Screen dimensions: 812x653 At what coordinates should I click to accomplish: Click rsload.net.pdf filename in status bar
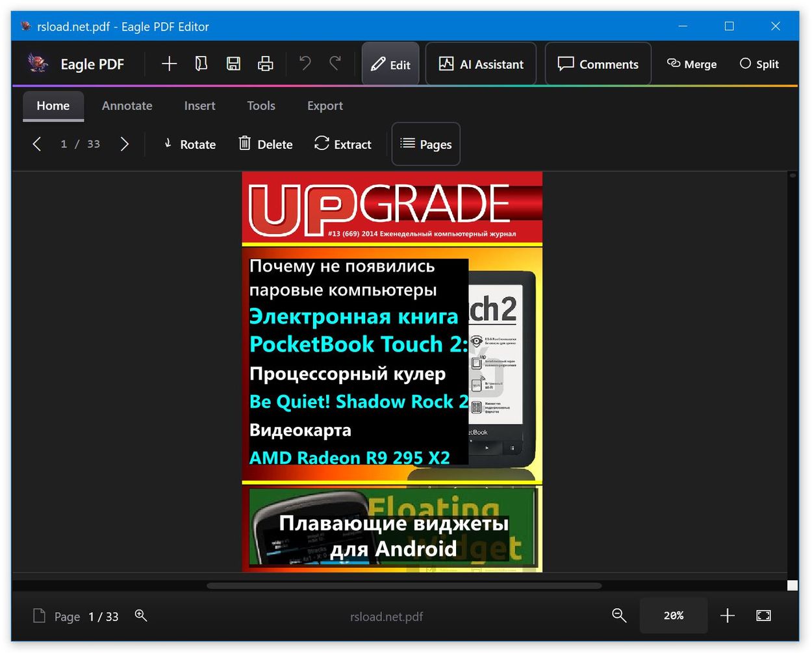click(387, 617)
